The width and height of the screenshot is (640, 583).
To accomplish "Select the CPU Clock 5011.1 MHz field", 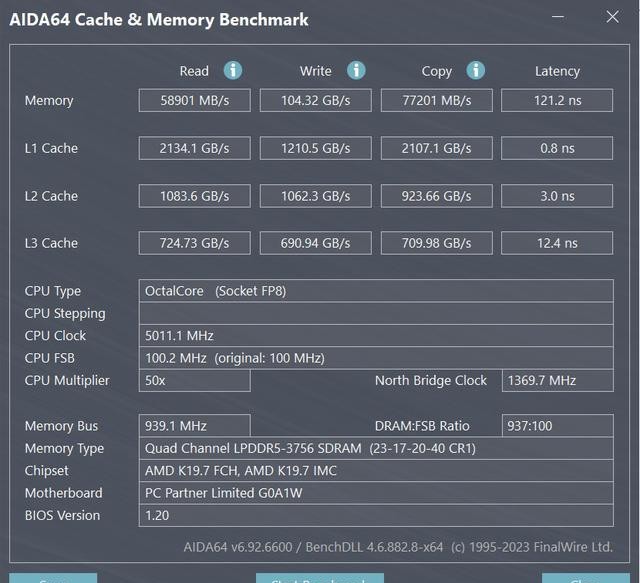I will (x=376, y=335).
